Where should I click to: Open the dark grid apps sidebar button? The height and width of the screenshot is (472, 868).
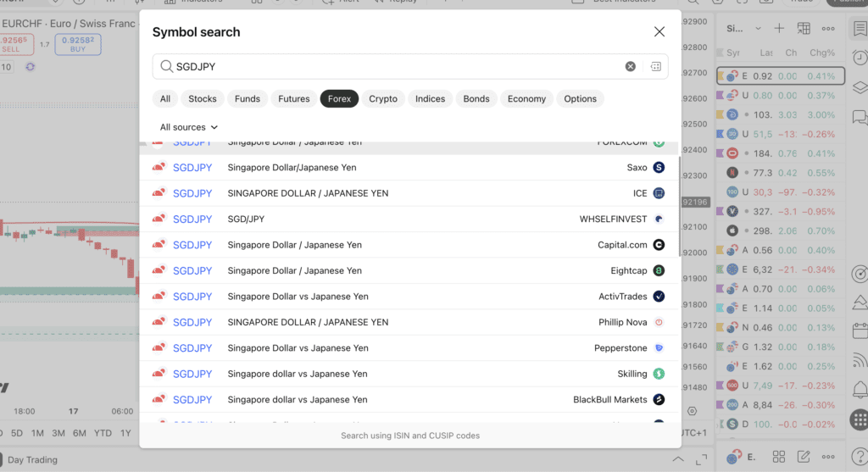pyautogui.click(x=860, y=419)
